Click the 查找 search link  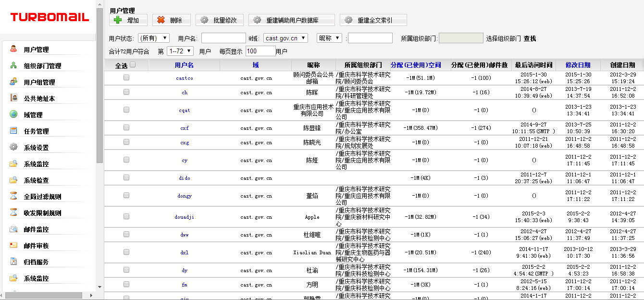530,38
